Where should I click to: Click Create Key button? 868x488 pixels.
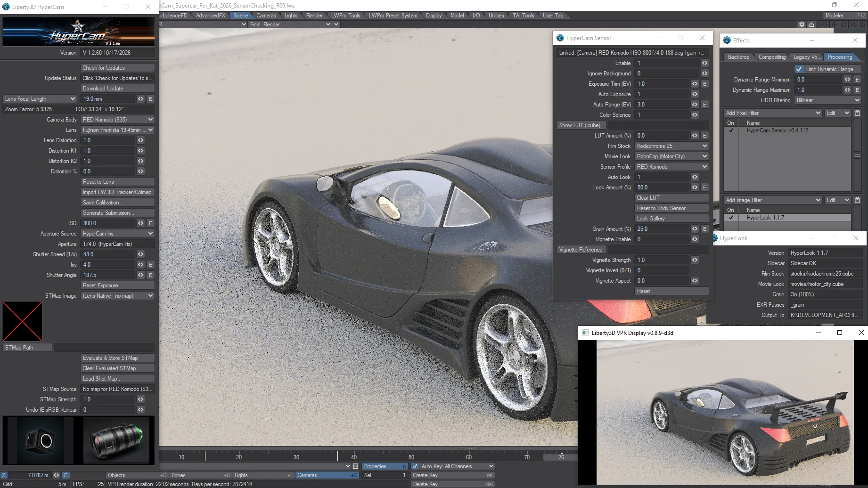pos(453,475)
